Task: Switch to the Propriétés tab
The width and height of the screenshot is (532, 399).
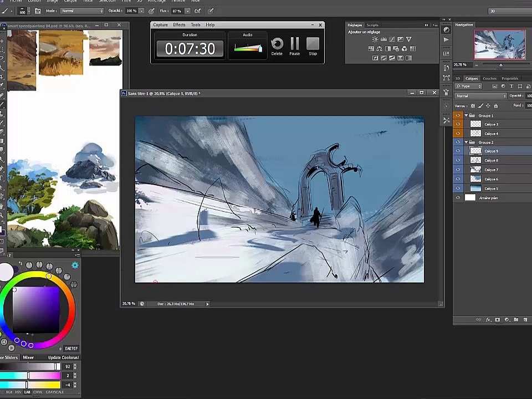Action: click(x=510, y=78)
